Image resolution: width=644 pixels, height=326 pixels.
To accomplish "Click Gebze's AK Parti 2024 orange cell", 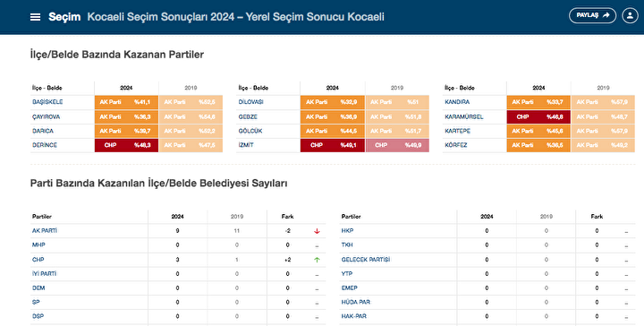I will pos(332,116).
